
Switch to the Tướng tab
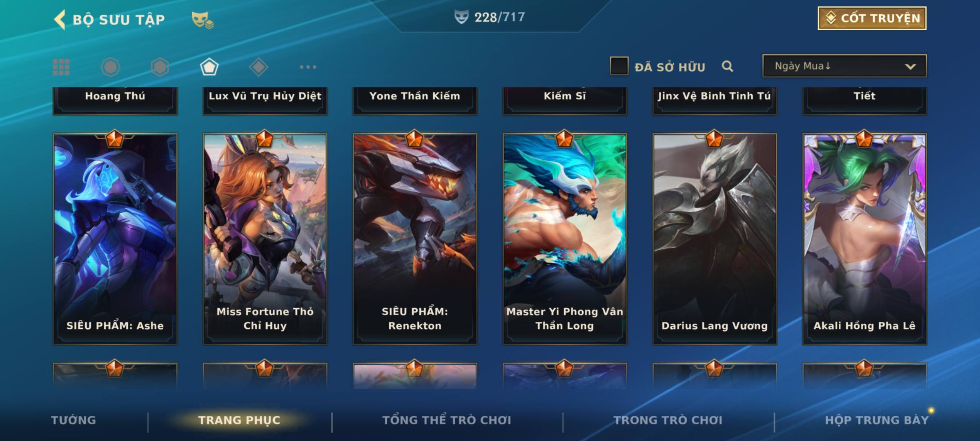[x=73, y=420]
